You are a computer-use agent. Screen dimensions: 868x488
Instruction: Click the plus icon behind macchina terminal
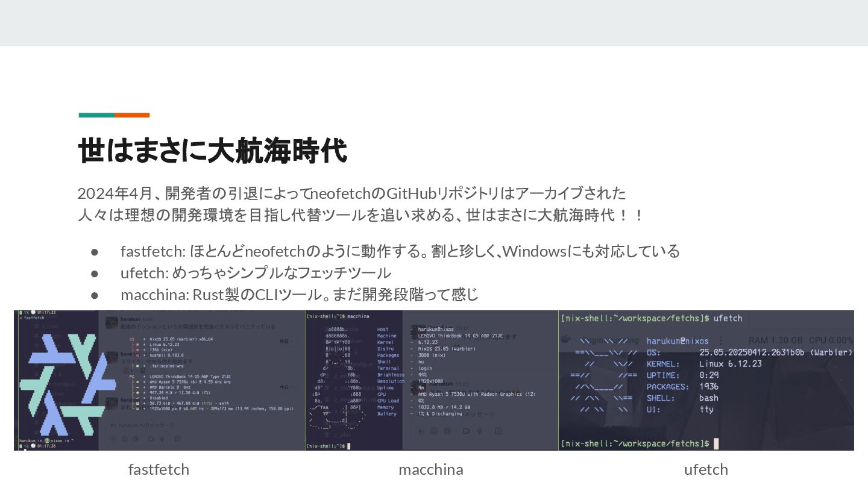point(421,431)
